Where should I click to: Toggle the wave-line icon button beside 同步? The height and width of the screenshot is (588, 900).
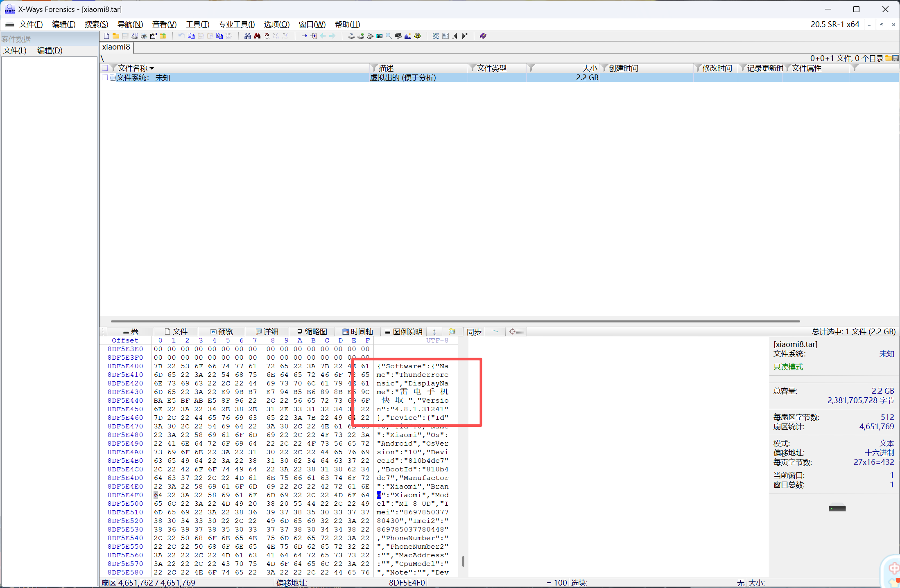pos(495,331)
